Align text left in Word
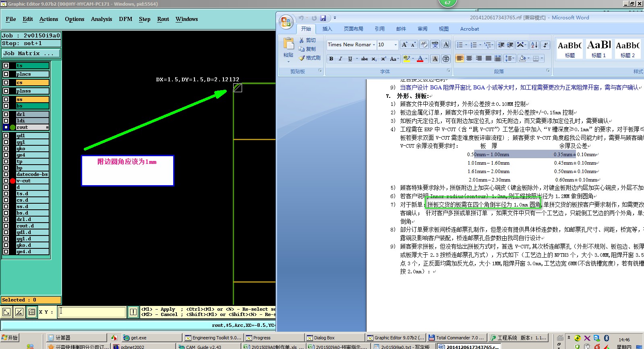Image resolution: width=644 pixels, height=349 pixels. pyautogui.click(x=460, y=58)
